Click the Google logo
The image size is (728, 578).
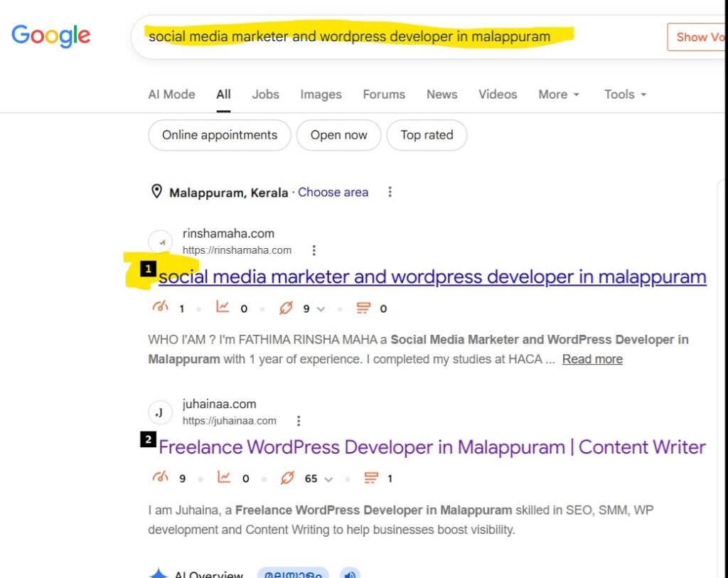point(51,36)
